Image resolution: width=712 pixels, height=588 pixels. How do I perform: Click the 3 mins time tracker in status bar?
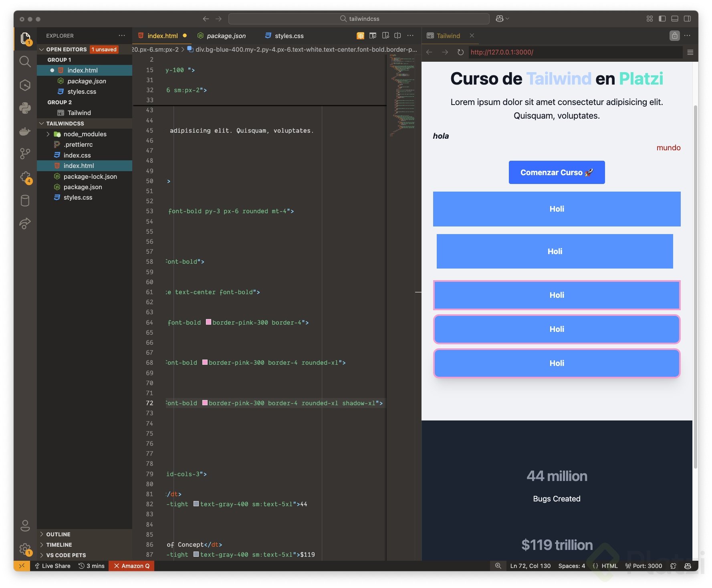click(x=91, y=566)
